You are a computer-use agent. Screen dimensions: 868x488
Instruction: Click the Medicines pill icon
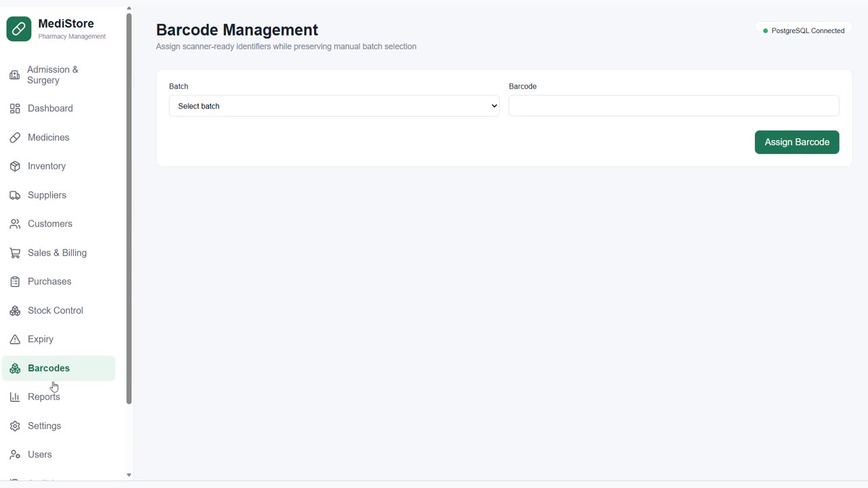tap(15, 138)
